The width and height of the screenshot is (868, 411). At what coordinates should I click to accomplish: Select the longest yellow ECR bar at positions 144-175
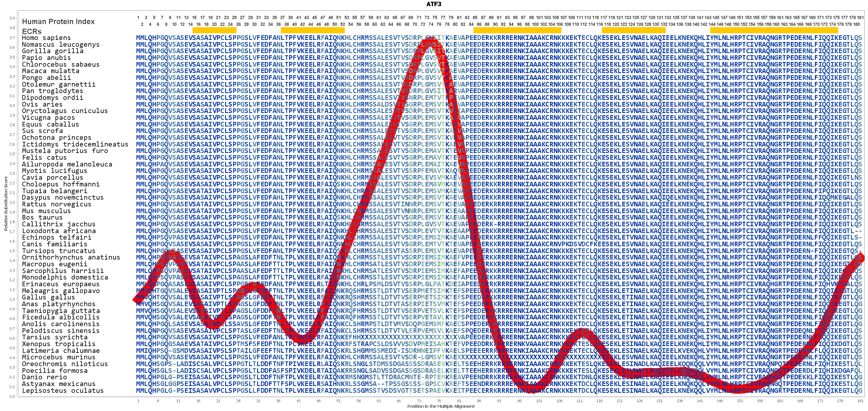click(x=774, y=30)
